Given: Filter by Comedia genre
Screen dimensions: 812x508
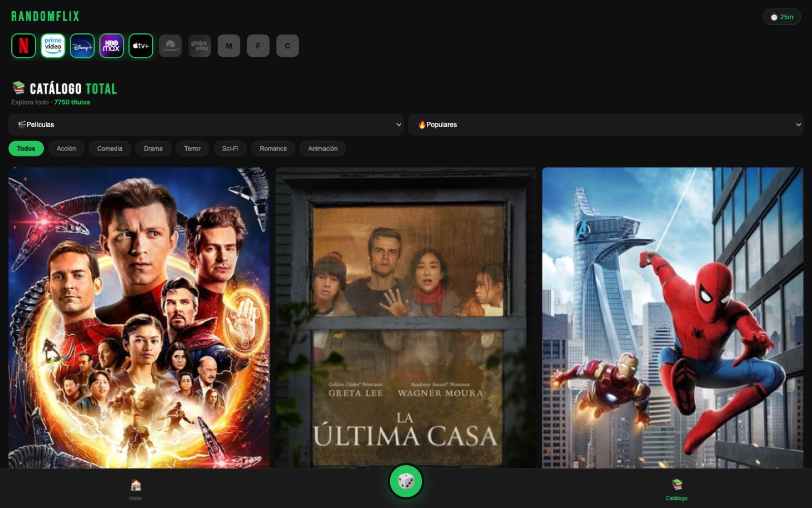Looking at the screenshot, I should click(x=110, y=148).
